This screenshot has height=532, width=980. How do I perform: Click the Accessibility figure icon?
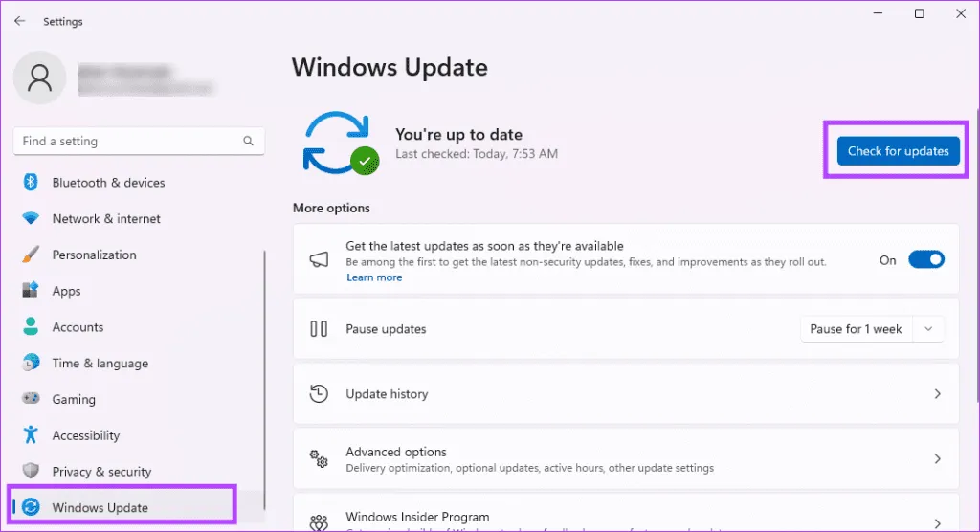pos(31,435)
